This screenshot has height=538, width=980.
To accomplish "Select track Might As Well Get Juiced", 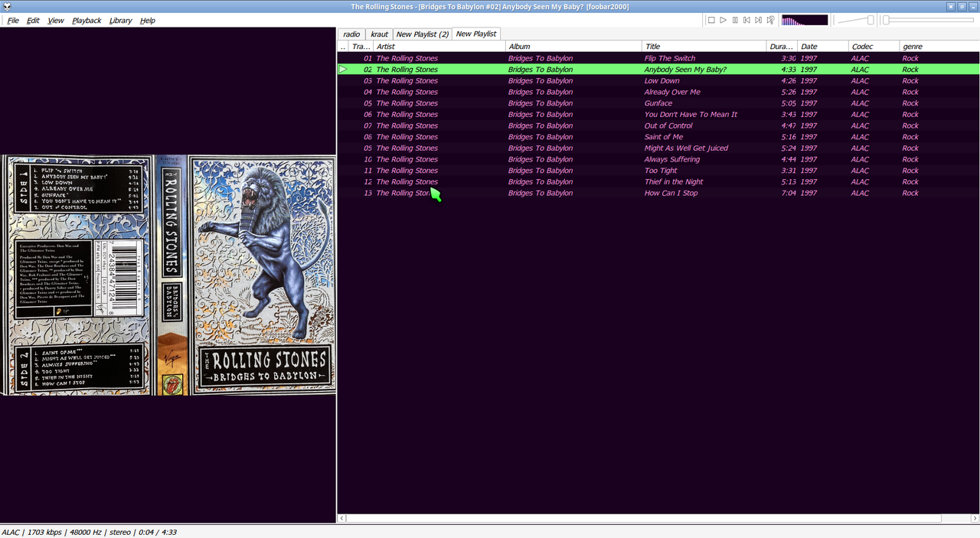I will coord(658,148).
